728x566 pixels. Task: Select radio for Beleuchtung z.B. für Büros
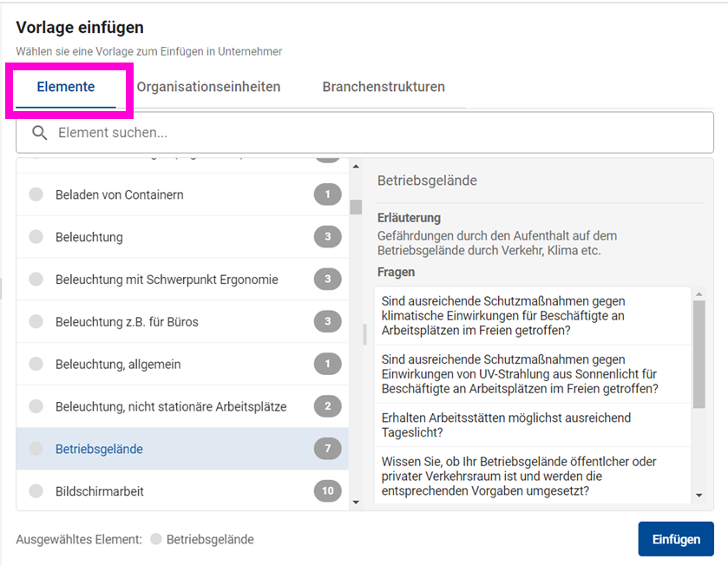(36, 322)
